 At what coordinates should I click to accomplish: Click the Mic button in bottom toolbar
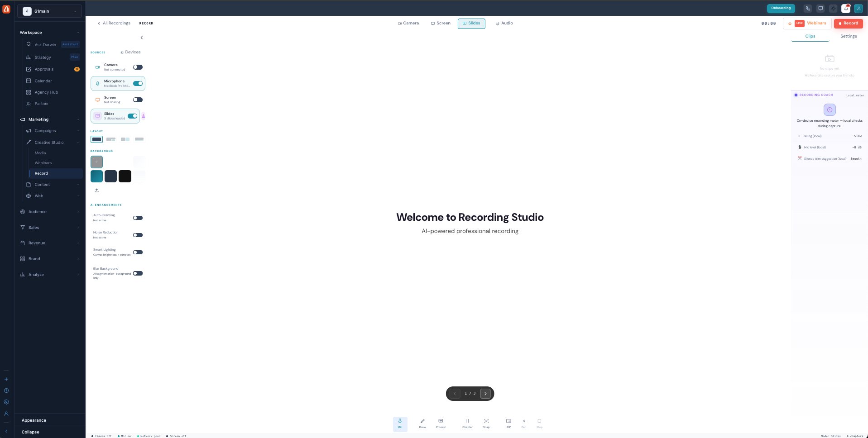(x=400, y=424)
